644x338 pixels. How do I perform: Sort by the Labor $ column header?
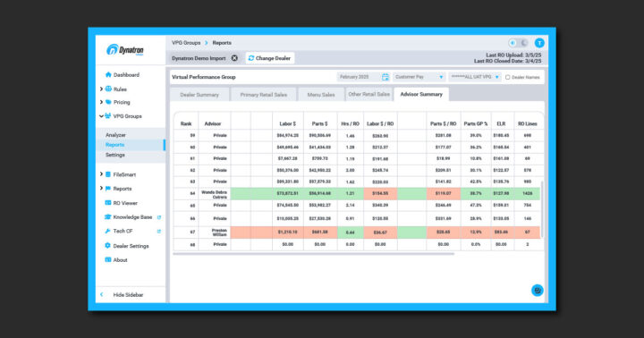click(x=287, y=123)
